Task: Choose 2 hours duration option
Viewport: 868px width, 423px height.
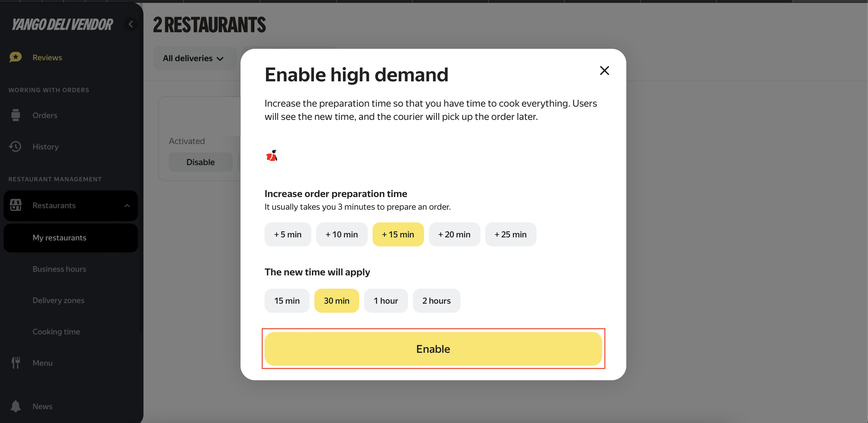Action: pos(436,300)
